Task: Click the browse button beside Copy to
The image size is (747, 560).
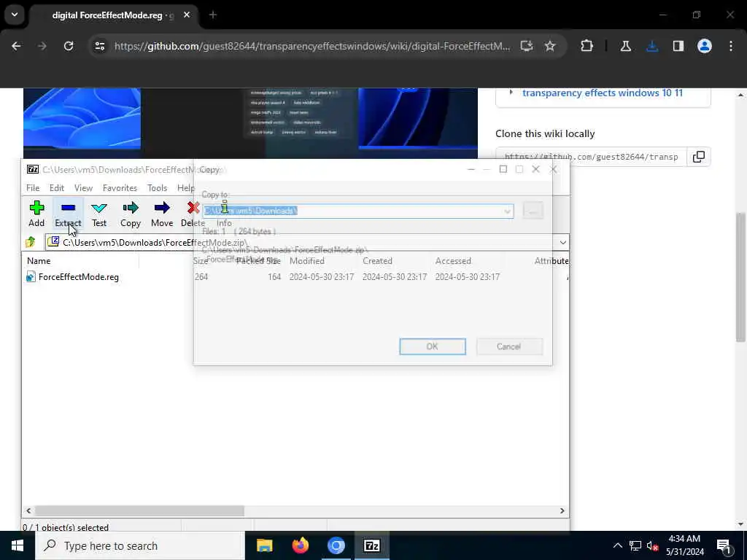Action: point(533,211)
